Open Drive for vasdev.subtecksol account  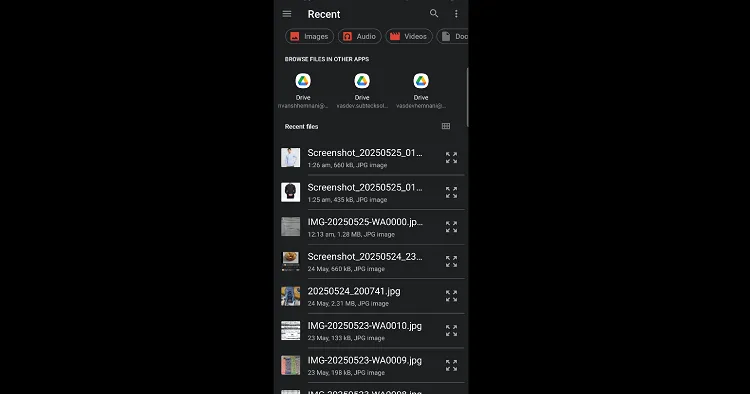pyautogui.click(x=362, y=91)
